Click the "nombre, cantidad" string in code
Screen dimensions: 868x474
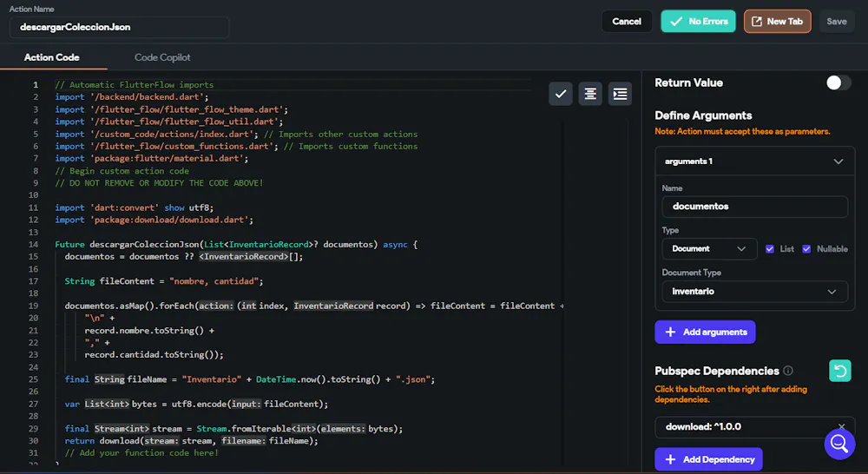pyautogui.click(x=214, y=281)
